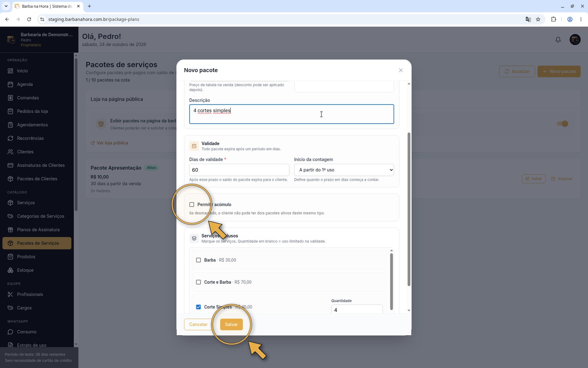The width and height of the screenshot is (588, 368).
Task: Click the services list scrollbar
Action: point(391,282)
